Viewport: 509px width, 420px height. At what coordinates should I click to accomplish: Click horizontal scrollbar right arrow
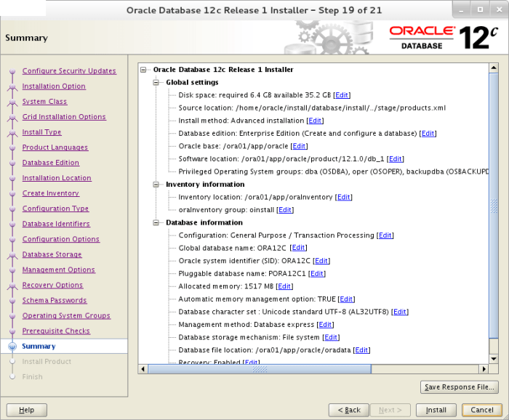click(484, 368)
